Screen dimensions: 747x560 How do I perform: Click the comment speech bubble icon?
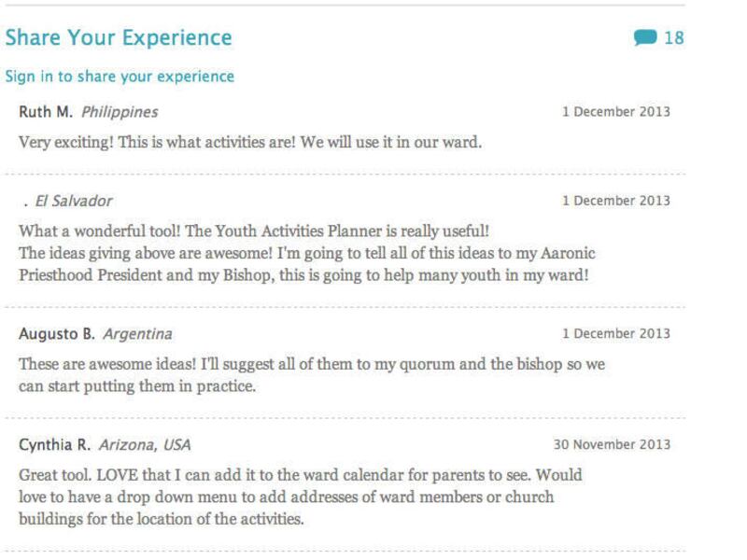645,38
